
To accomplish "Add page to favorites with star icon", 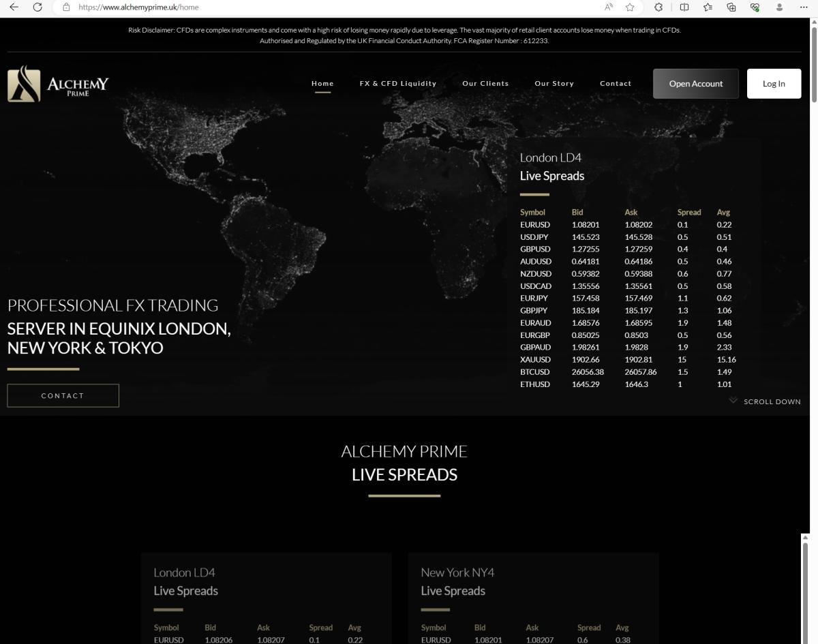I will click(630, 7).
